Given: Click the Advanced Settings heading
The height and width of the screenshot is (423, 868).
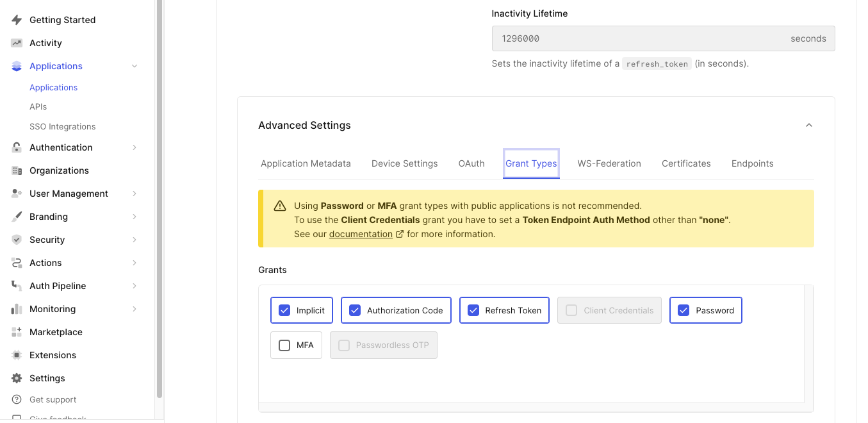Looking at the screenshot, I should (304, 125).
